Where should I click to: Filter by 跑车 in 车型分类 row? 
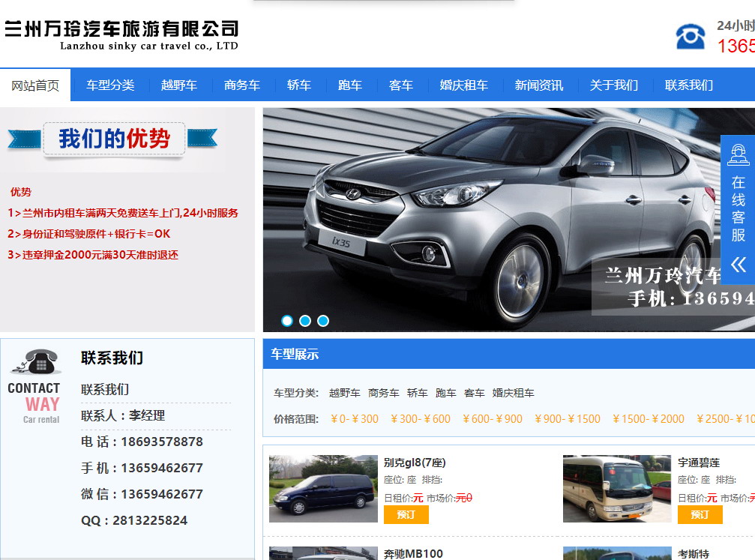click(x=446, y=393)
